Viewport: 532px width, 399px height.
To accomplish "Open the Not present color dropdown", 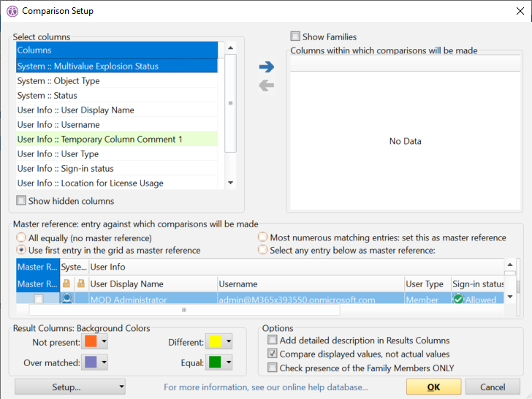I will point(104,342).
